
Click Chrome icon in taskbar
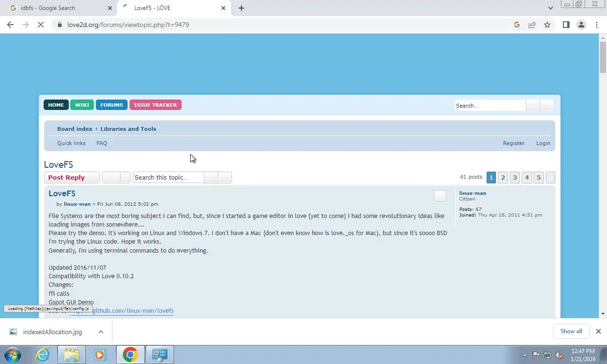click(x=130, y=355)
